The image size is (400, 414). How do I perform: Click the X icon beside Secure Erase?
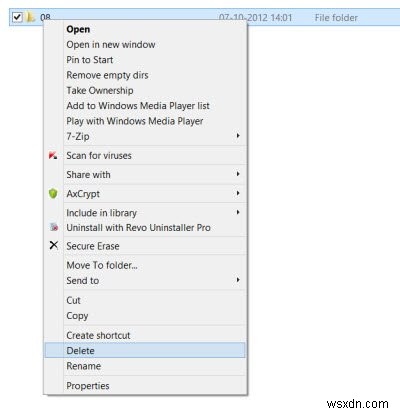pos(53,245)
